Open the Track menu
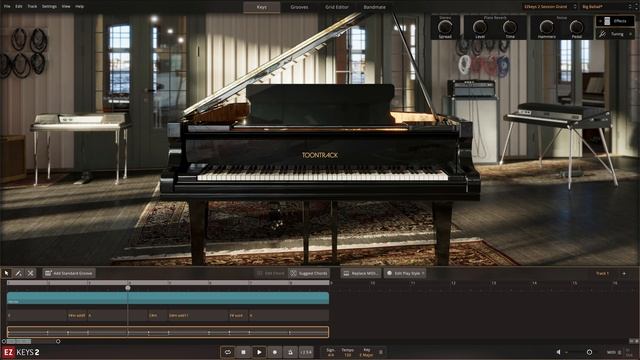The image size is (640, 360). (32, 7)
